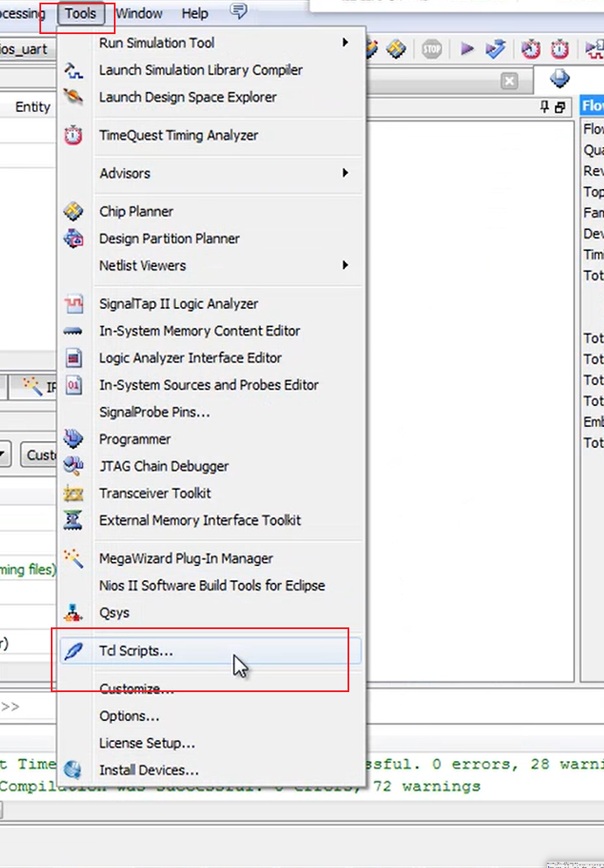Click the 'Rev' row in Flow panel
Screen dimensions: 604x868
(593, 171)
